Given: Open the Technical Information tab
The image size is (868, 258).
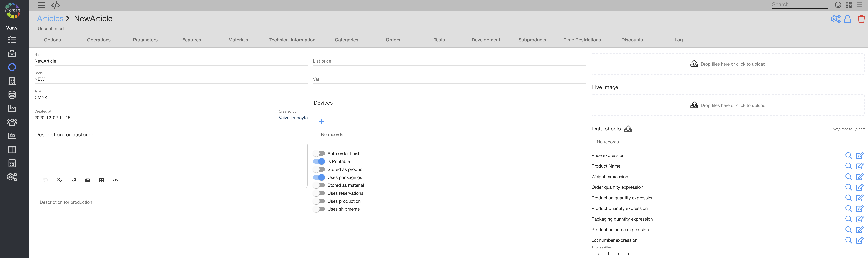Looking at the screenshot, I should (292, 40).
